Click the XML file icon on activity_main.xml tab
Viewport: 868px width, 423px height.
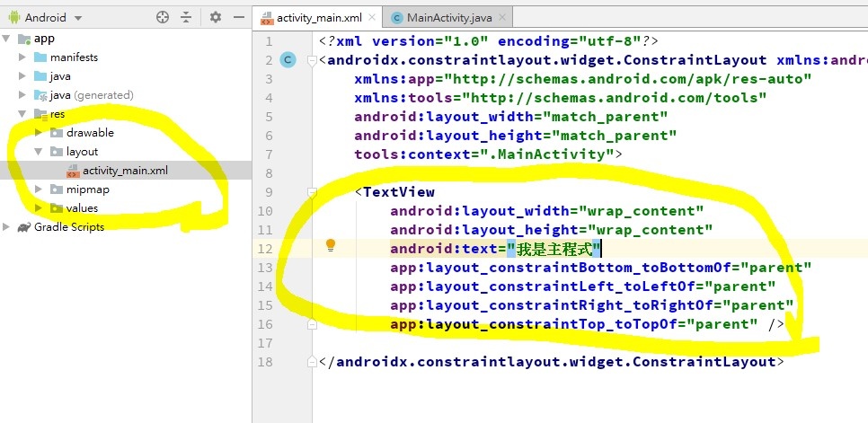(x=267, y=18)
